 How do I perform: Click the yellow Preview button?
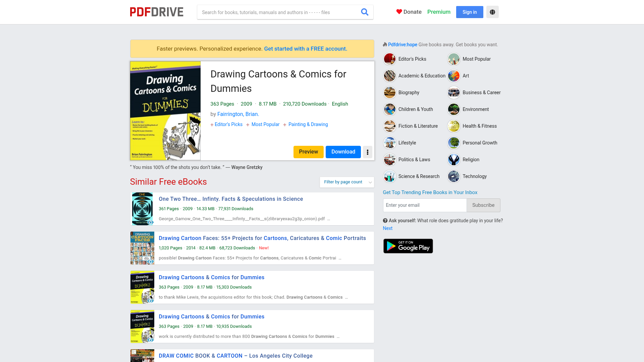coord(309,152)
